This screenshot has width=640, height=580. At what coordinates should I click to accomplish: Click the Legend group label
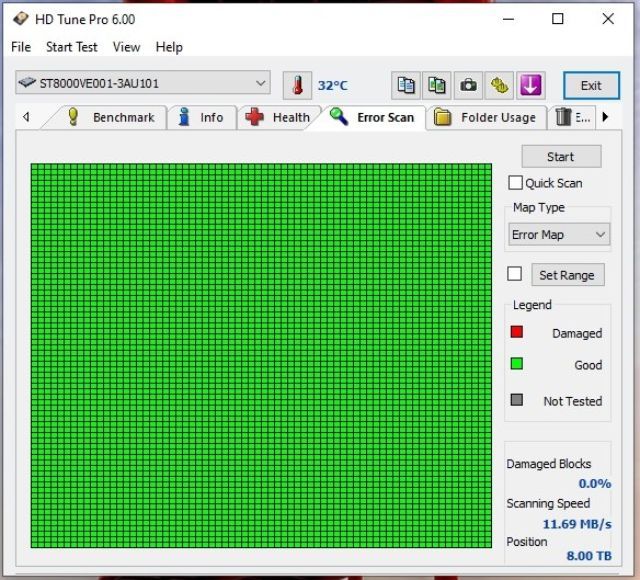(x=532, y=305)
